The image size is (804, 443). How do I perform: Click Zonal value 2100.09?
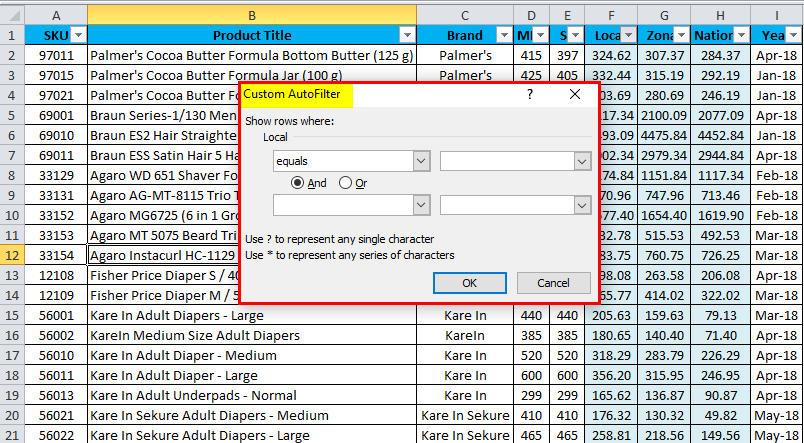664,115
